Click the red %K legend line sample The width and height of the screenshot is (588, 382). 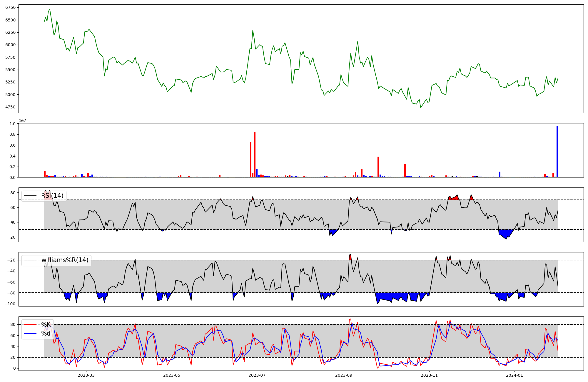click(x=30, y=325)
